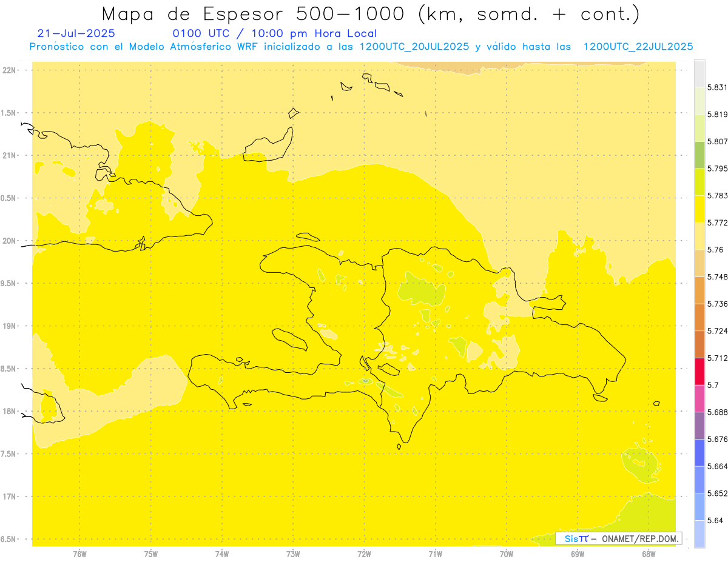
Task: Select the blue swatch between 5.676 and 5.664
Action: [x=699, y=452]
